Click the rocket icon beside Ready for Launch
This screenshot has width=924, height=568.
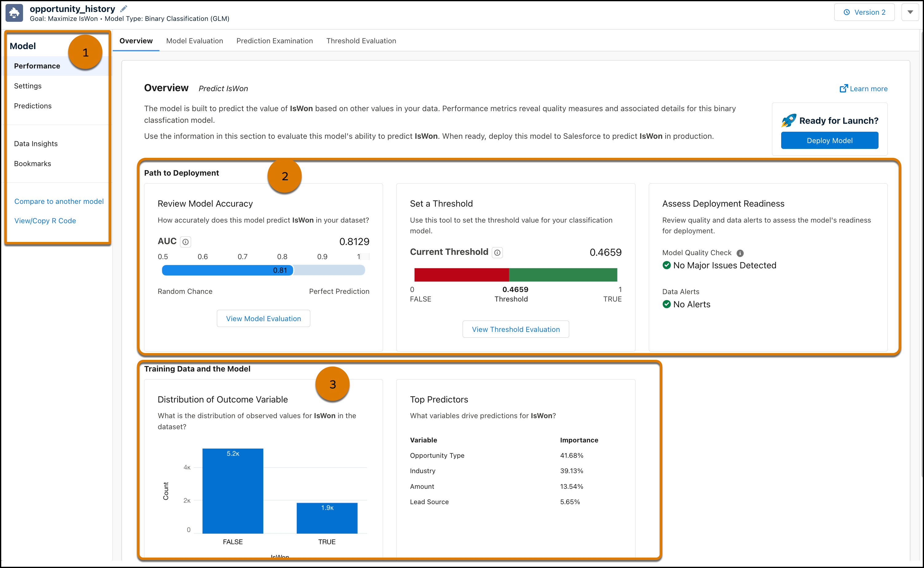[788, 120]
